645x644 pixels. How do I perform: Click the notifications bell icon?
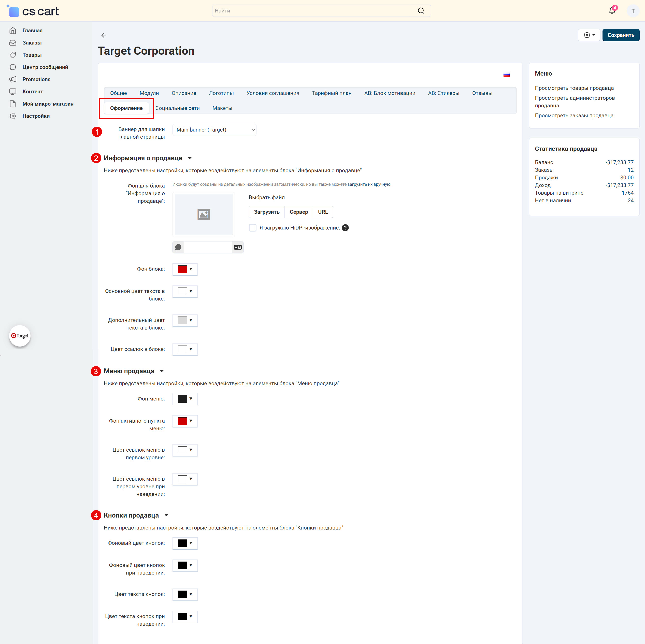coord(612,11)
